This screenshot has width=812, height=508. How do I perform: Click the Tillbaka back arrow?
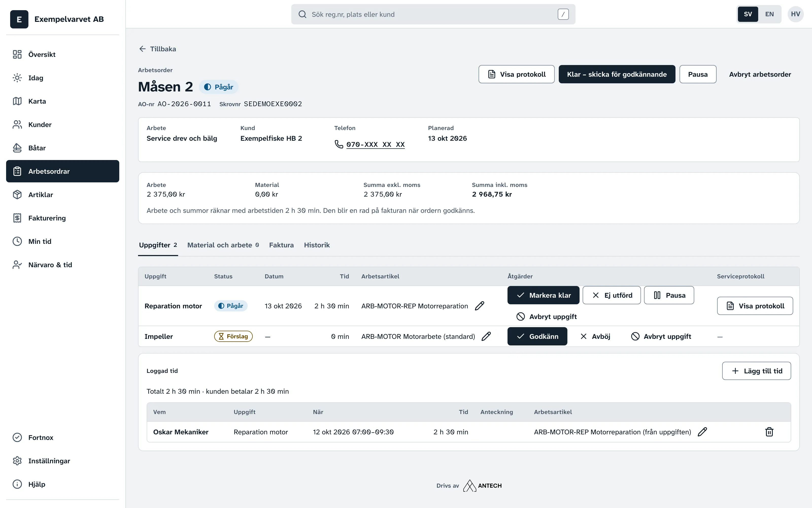142,49
